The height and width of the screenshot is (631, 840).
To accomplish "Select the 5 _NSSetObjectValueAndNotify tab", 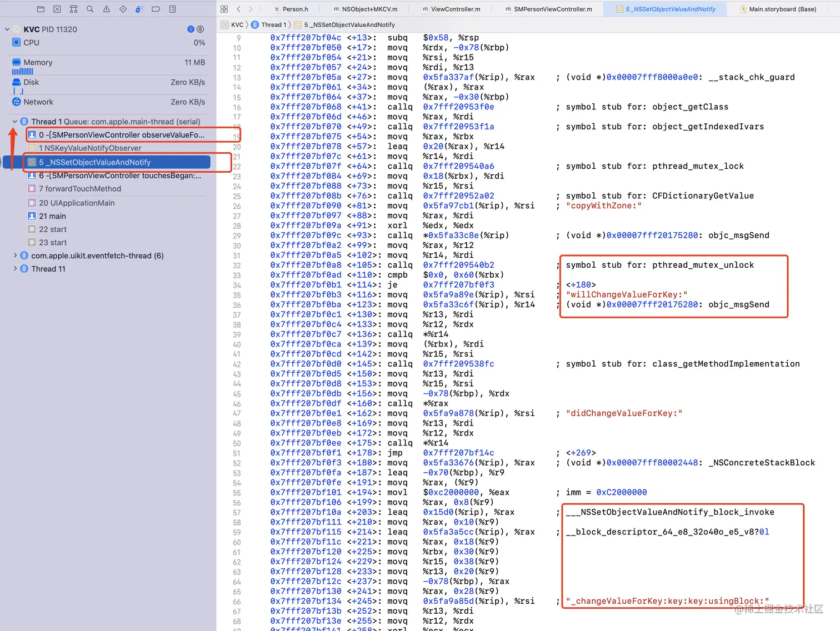I will tap(665, 9).
